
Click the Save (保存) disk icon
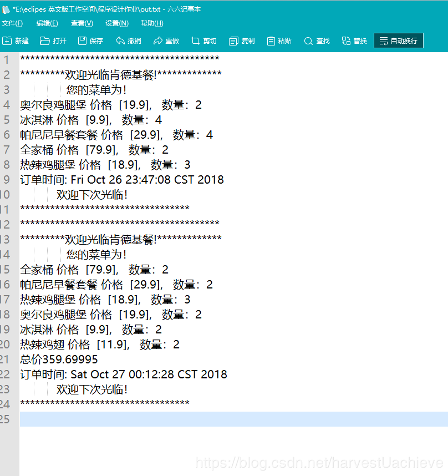pos(82,40)
